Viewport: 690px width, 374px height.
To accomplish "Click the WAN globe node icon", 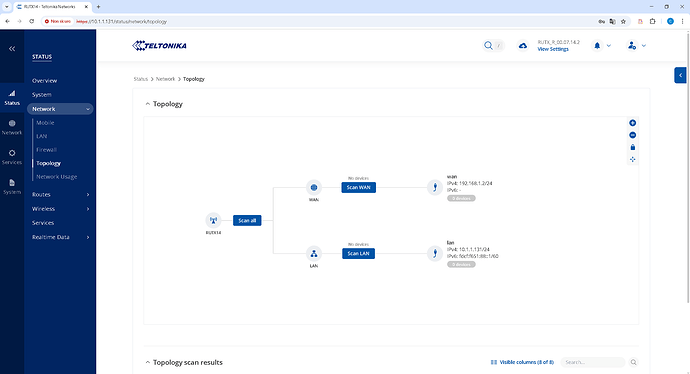I will tap(314, 187).
